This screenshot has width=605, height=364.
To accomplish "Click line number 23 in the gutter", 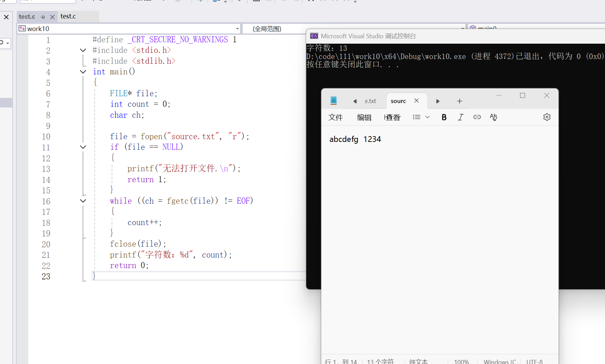I will 46,276.
